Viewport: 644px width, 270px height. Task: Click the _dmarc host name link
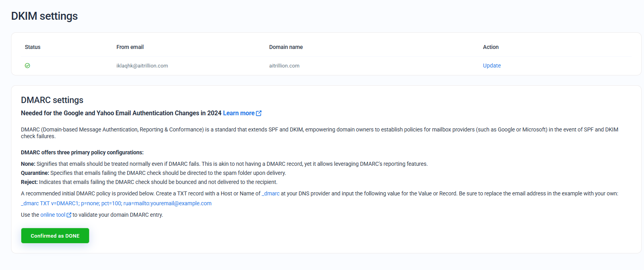pos(271,193)
